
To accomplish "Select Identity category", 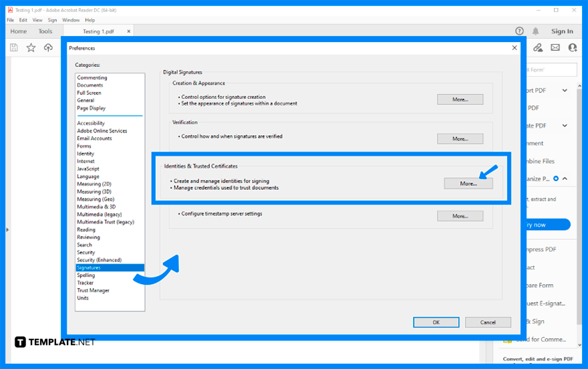I will [x=86, y=154].
